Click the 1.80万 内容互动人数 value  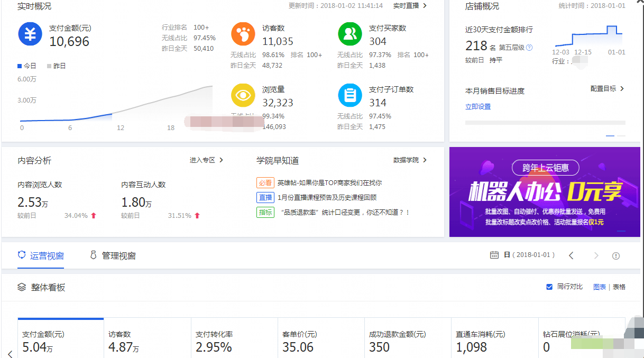pyautogui.click(x=136, y=202)
